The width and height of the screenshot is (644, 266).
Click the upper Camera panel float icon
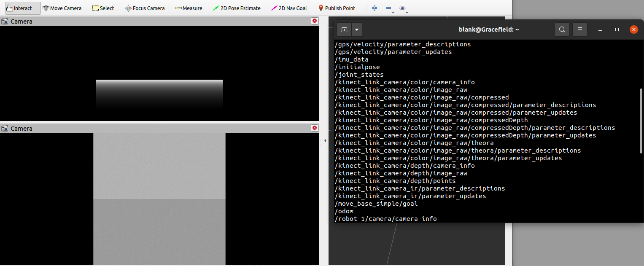coord(5,21)
